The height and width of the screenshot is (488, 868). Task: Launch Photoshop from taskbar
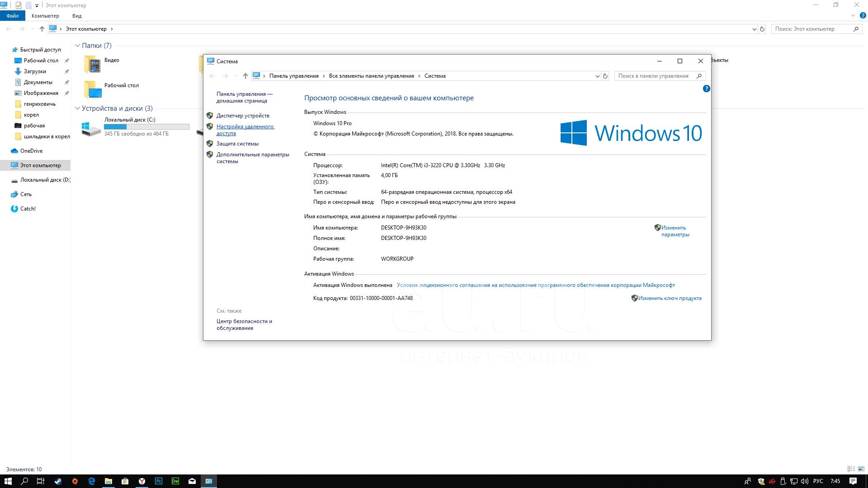[x=159, y=481]
